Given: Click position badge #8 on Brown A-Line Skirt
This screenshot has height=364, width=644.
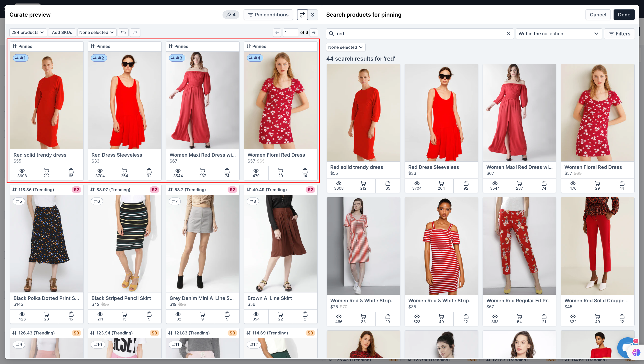Looking at the screenshot, I should 253,201.
